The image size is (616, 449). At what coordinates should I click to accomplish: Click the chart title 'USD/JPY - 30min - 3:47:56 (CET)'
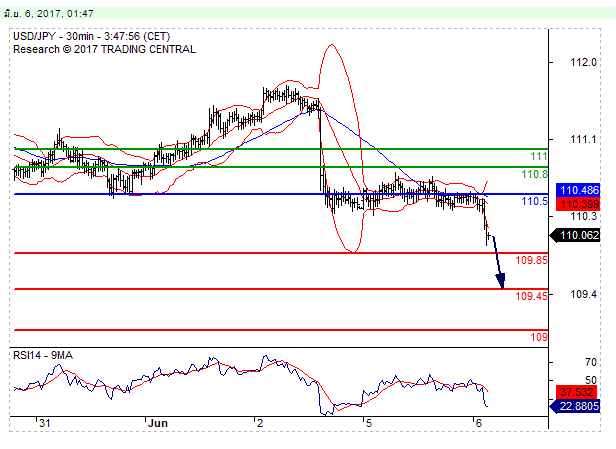(x=92, y=37)
